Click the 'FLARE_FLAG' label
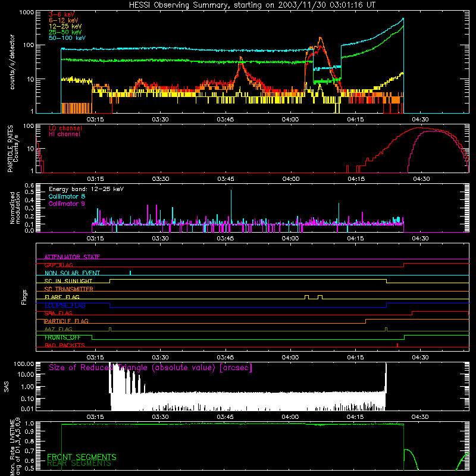Screen dimensions: 476x476 (62, 297)
